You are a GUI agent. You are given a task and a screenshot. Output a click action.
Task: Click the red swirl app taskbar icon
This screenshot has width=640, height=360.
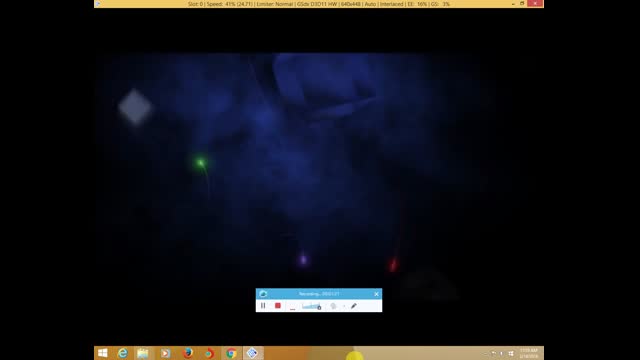(209, 353)
